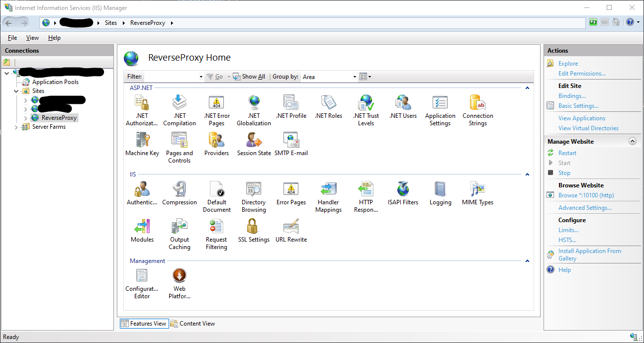The height and width of the screenshot is (343, 644).
Task: Restart the website from Actions pane
Action: tap(567, 153)
